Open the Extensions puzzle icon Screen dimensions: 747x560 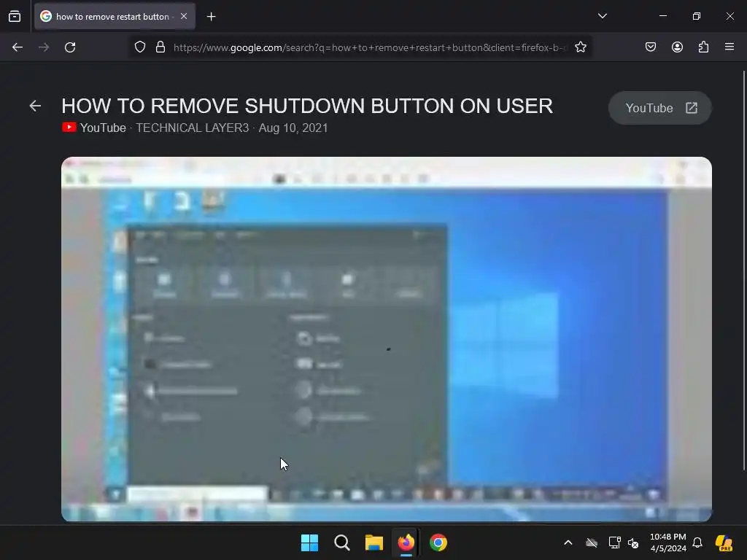click(703, 47)
